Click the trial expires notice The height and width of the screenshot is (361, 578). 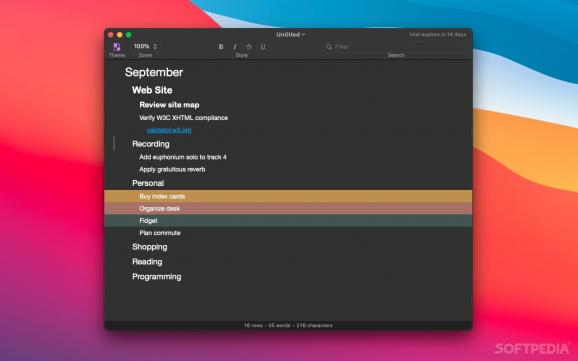point(438,34)
